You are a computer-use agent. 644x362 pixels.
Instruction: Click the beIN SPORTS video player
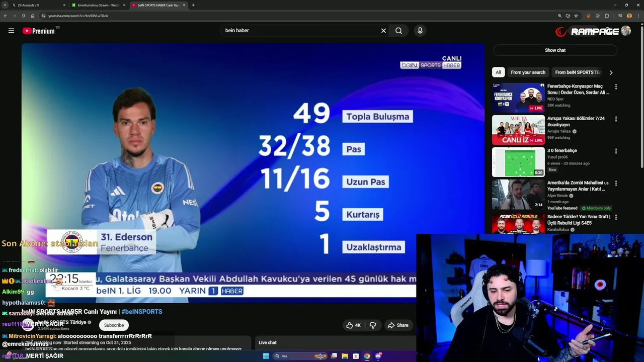[253, 173]
